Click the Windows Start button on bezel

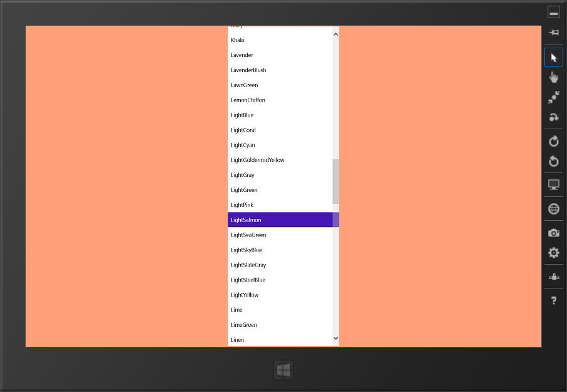[283, 370]
